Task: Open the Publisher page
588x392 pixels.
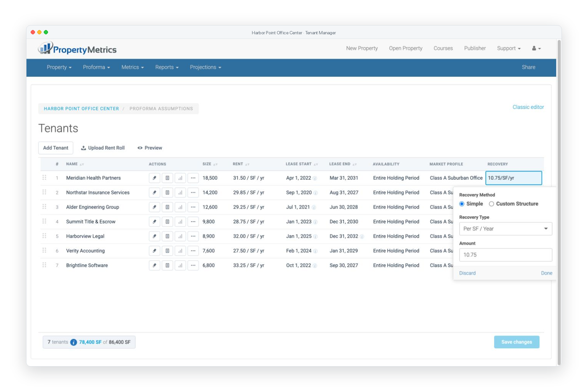Action: click(x=475, y=48)
